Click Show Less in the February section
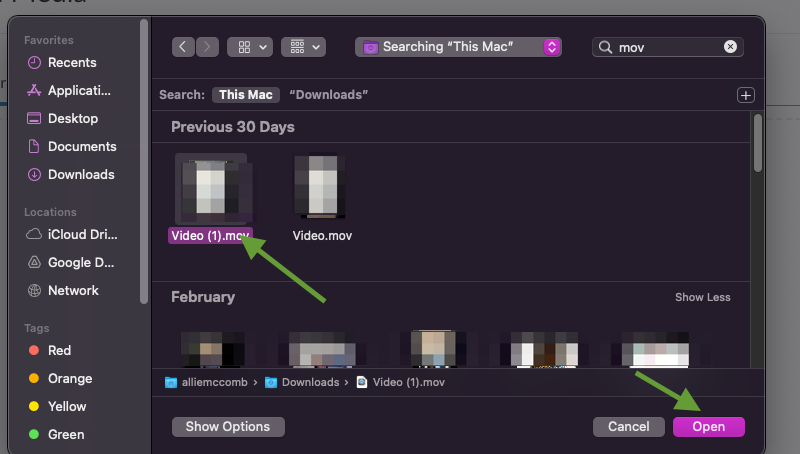800x454 pixels. (x=702, y=297)
